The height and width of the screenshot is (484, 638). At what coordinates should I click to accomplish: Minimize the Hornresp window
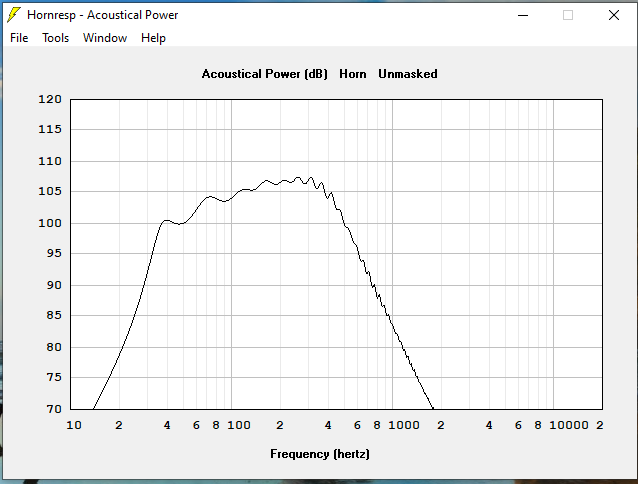523,15
